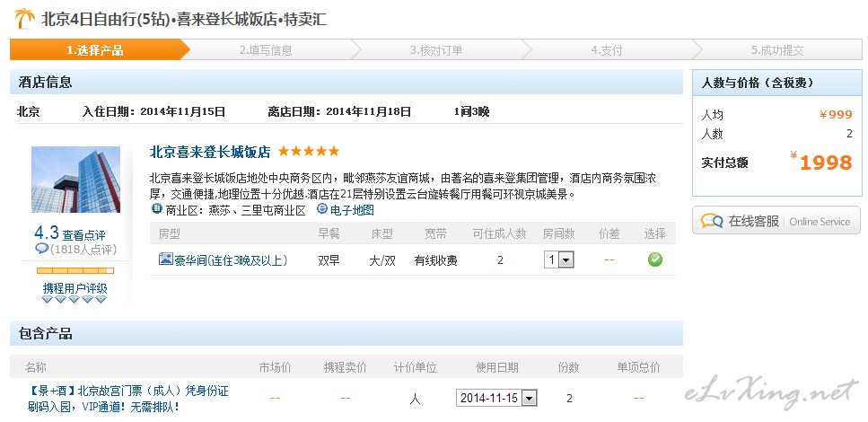Click the globe icon next to 电子地图
The height and width of the screenshot is (422, 868).
(x=322, y=209)
